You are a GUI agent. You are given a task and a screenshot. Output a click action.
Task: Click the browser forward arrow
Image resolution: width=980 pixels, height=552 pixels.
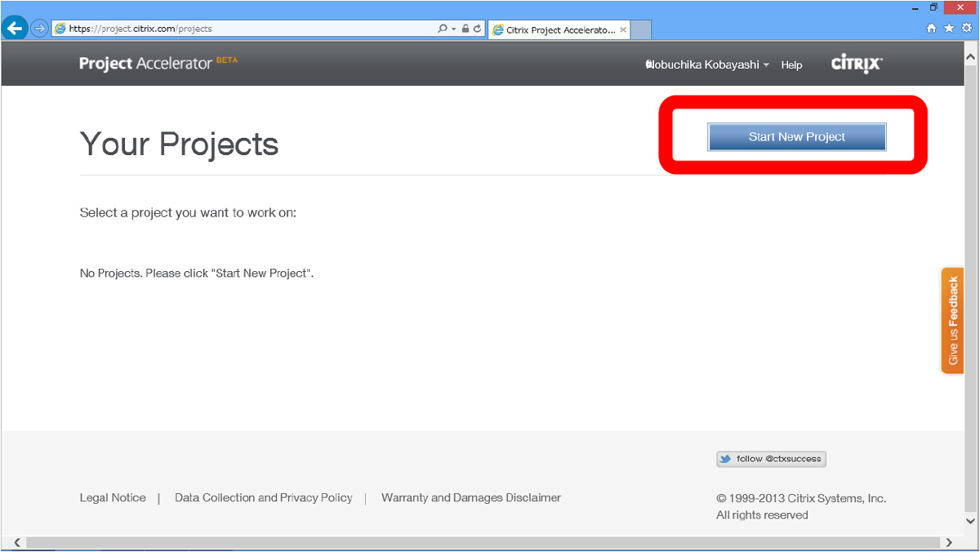(39, 29)
